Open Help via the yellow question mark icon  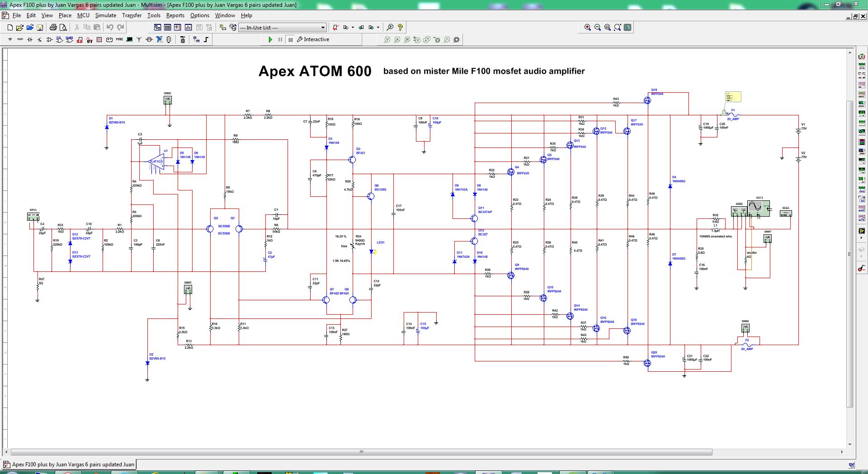coord(400,27)
